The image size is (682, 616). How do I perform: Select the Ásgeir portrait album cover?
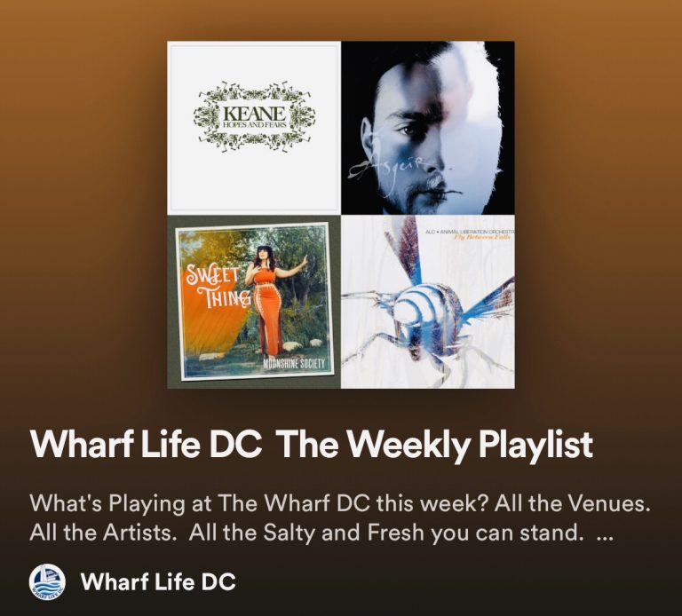[x=428, y=128]
